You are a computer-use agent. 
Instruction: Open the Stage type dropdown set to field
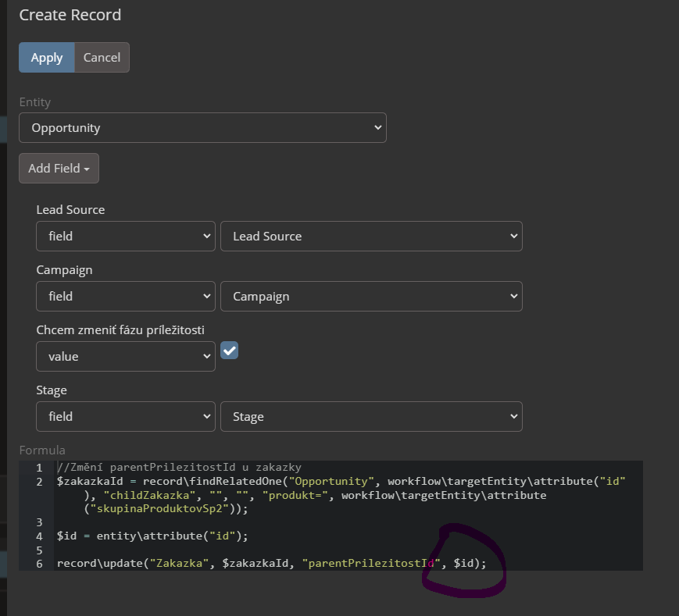click(125, 417)
